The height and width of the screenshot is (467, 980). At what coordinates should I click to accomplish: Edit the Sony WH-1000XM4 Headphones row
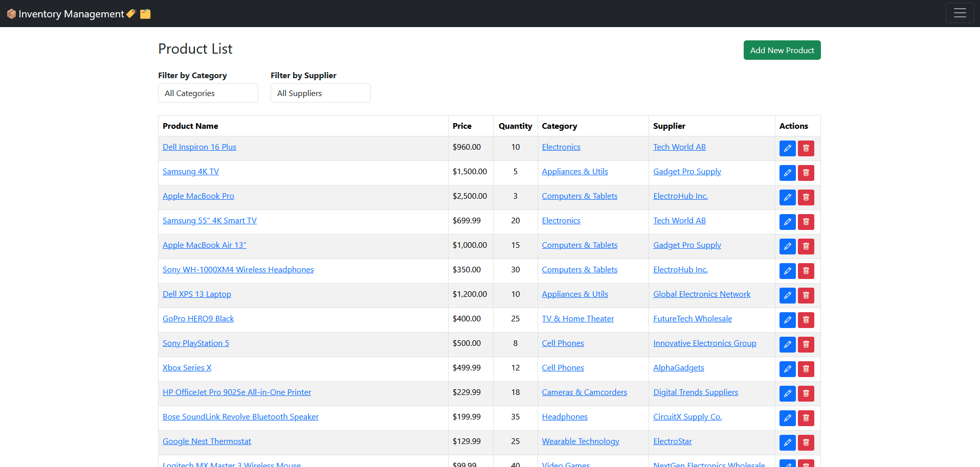pos(787,271)
